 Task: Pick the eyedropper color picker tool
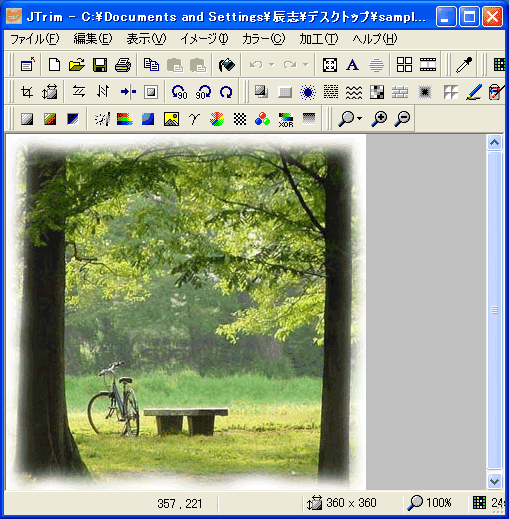point(464,65)
